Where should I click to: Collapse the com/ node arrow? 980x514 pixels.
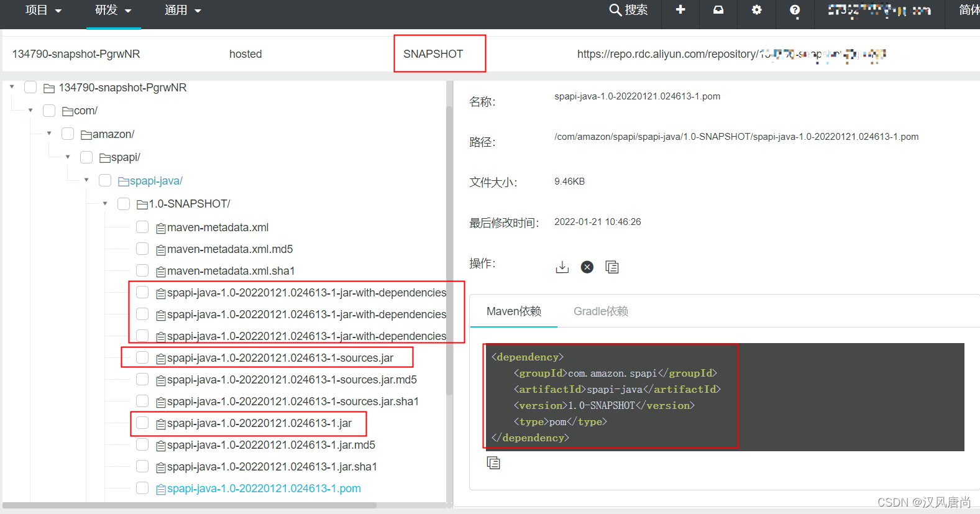point(30,111)
